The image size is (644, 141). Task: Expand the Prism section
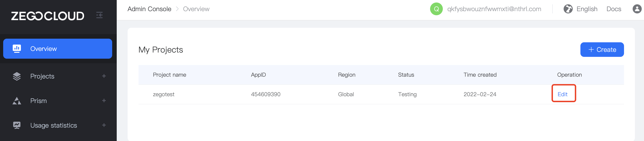click(x=104, y=101)
